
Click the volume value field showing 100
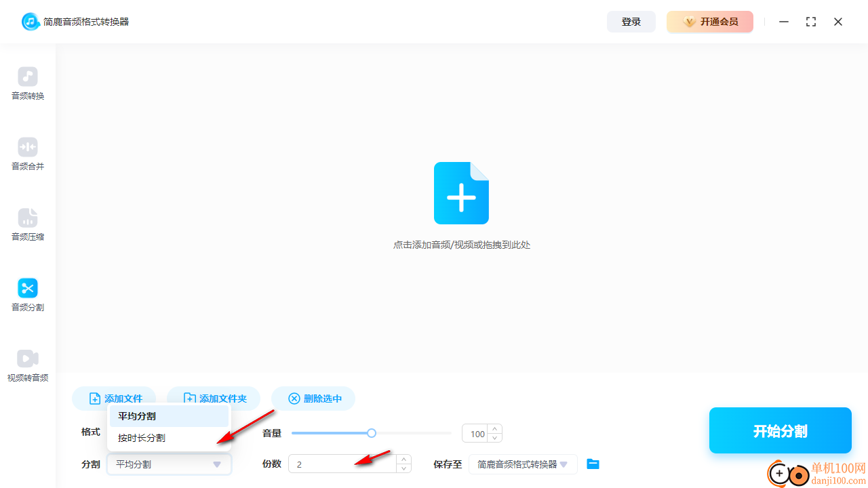(475, 434)
